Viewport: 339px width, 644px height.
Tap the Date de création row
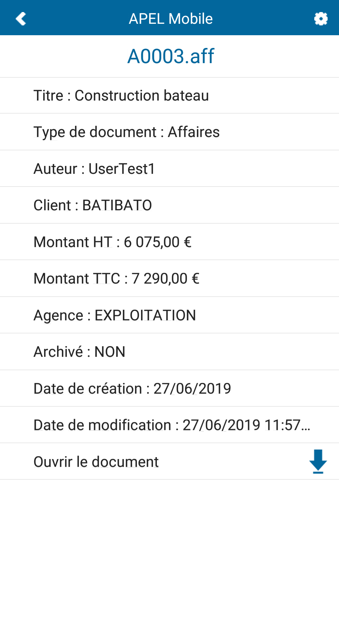[x=169, y=388]
